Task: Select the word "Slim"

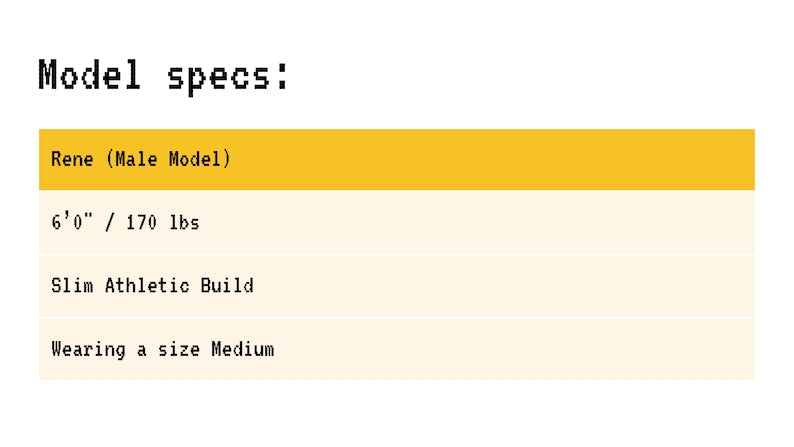Action: tap(72, 286)
